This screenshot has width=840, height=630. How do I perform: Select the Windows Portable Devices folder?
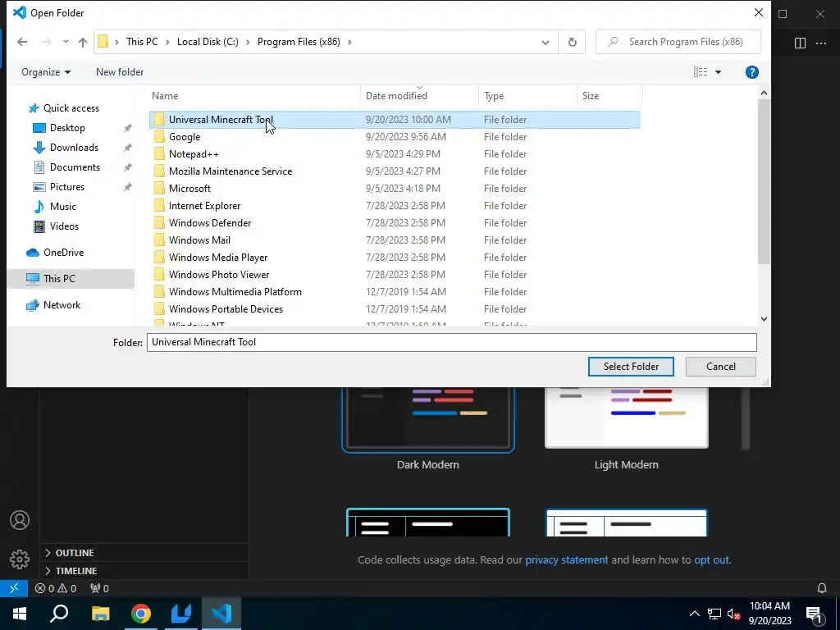tap(395, 308)
